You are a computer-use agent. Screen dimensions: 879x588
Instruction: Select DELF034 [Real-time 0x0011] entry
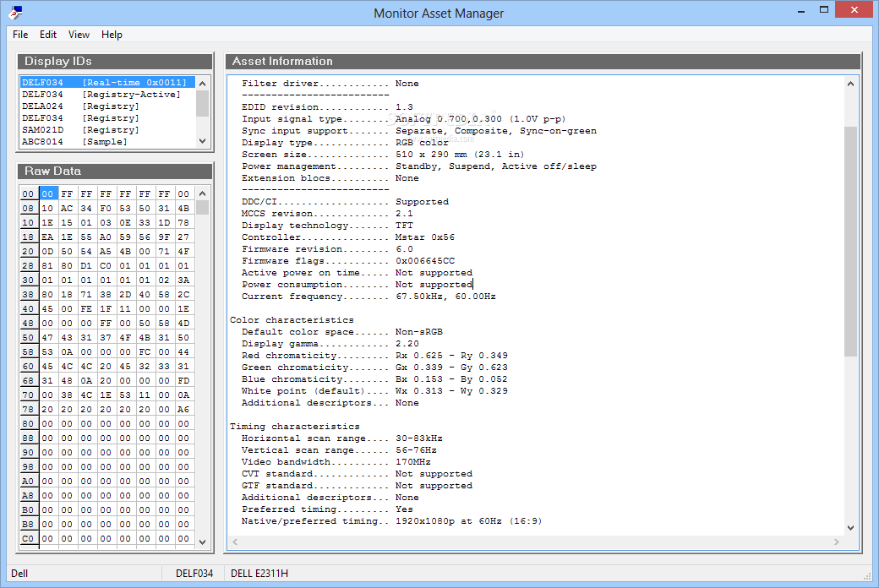[x=107, y=83]
